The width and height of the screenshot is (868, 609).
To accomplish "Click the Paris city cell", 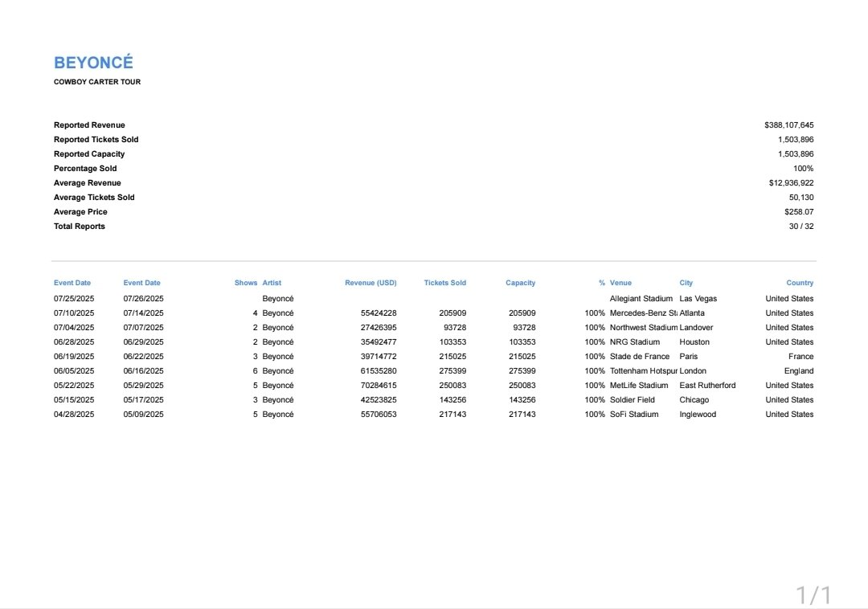I will pyautogui.click(x=689, y=356).
